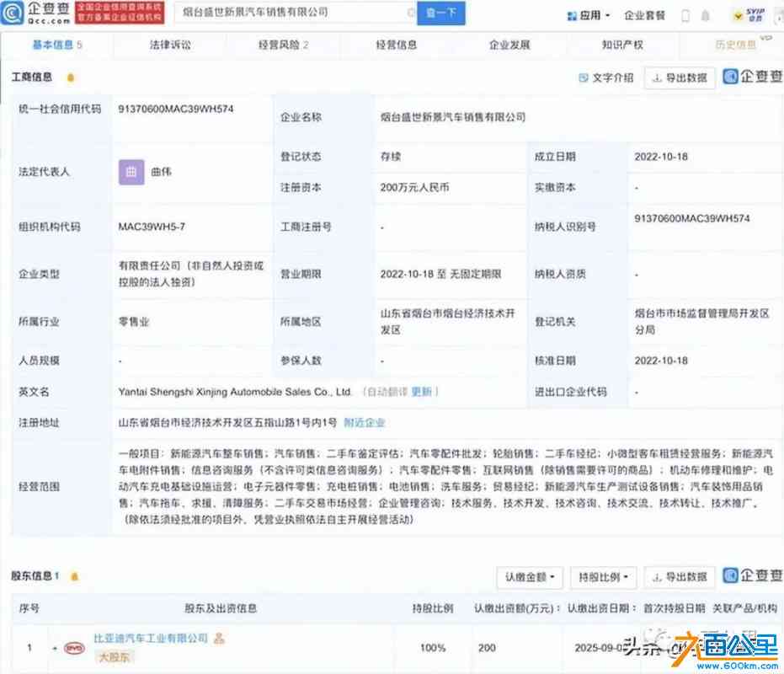The width and height of the screenshot is (784, 674).
Task: Click 导出数据 button in 工商信息 section
Action: coord(680,78)
